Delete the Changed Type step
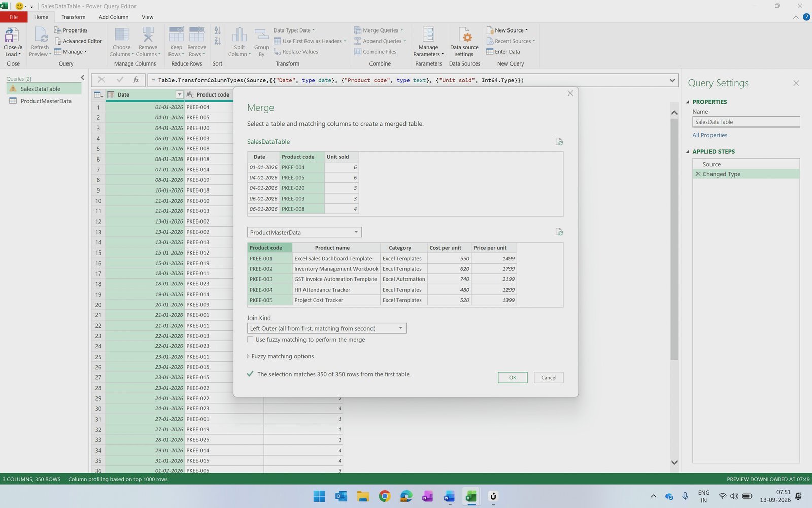The width and height of the screenshot is (812, 508). click(698, 174)
